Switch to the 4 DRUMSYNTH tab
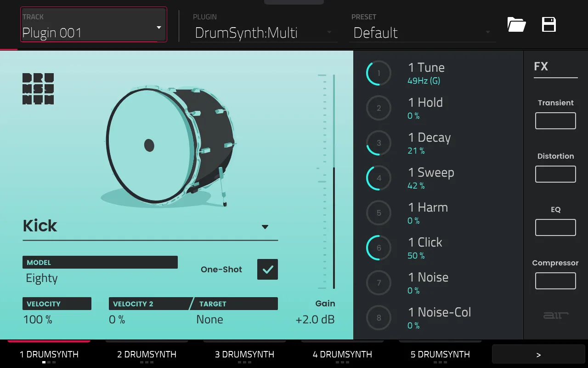588x368 pixels. [342, 355]
